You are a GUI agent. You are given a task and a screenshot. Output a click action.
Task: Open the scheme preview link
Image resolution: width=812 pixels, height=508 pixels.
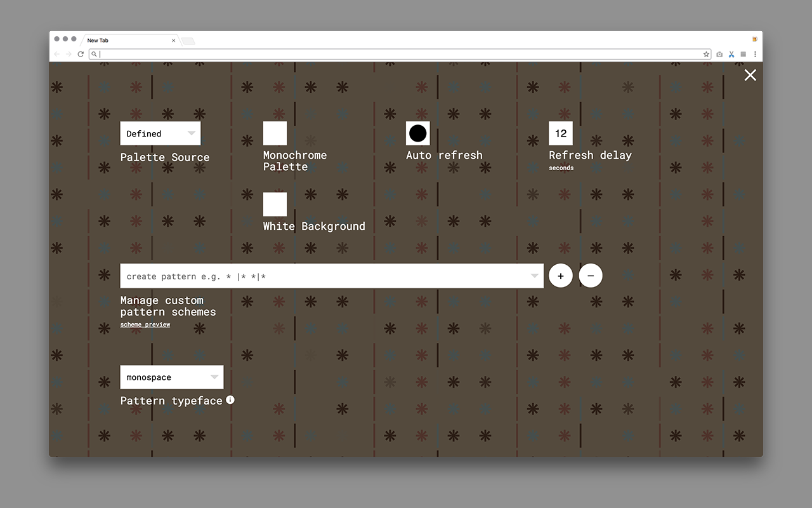coord(145,324)
